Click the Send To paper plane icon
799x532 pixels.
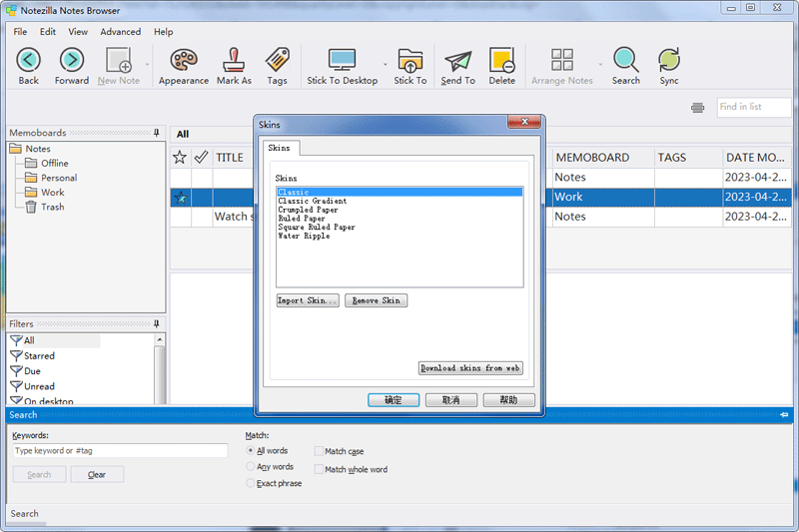pos(458,61)
